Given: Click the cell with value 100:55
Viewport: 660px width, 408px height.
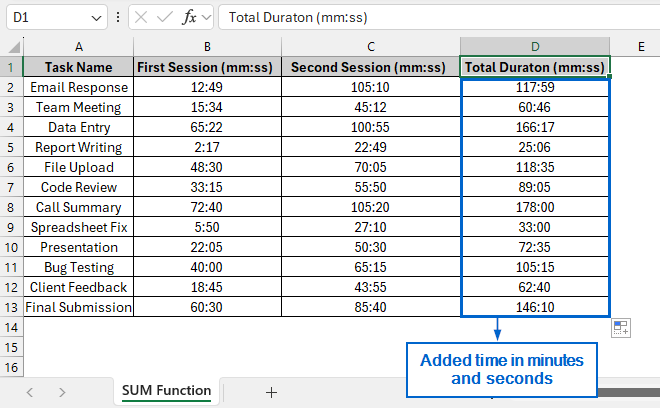Looking at the screenshot, I should (370, 127).
